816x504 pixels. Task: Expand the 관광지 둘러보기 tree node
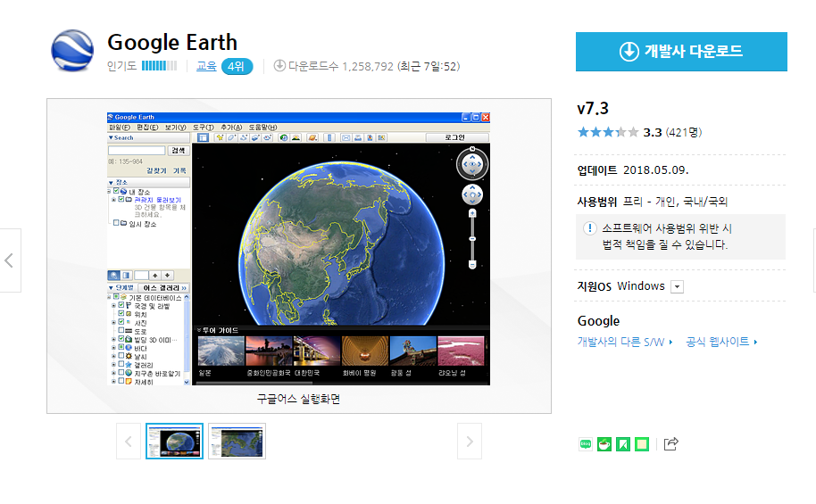[x=113, y=200]
